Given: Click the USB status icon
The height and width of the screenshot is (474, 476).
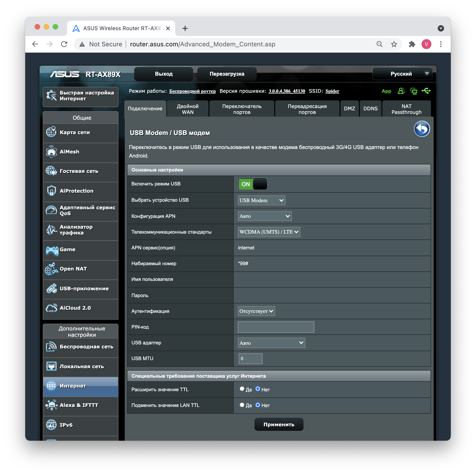Looking at the screenshot, I should (426, 91).
